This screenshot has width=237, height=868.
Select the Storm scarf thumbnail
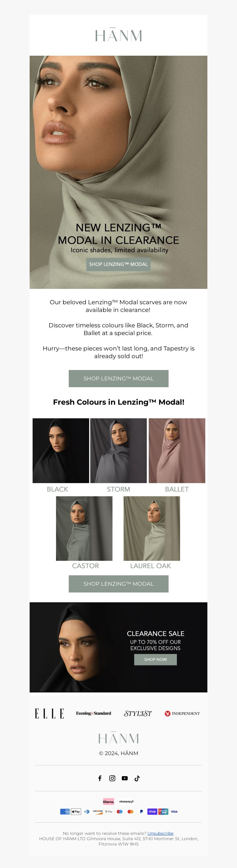click(x=118, y=451)
